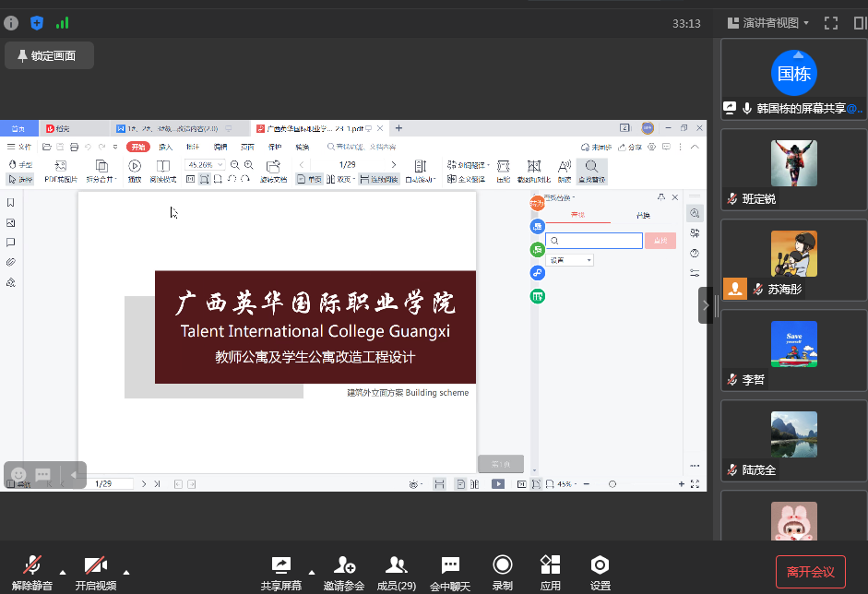
Task: Click the red 离开会议 leave button
Action: 811,572
